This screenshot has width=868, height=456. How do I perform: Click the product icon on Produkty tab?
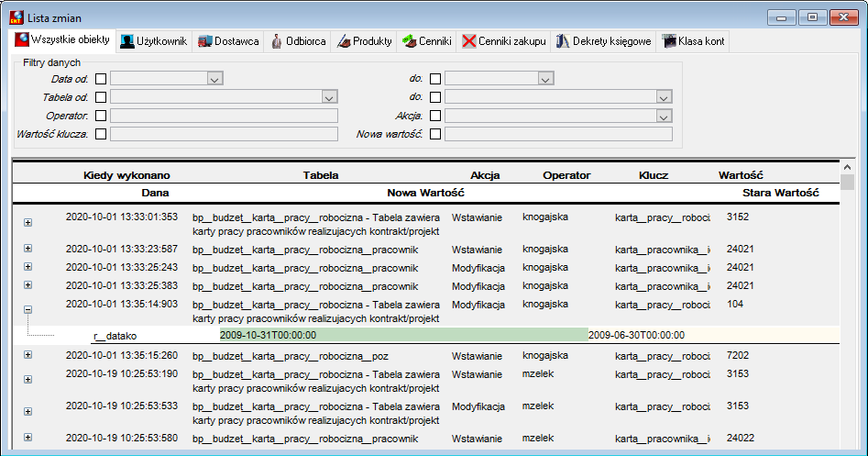[x=344, y=41]
